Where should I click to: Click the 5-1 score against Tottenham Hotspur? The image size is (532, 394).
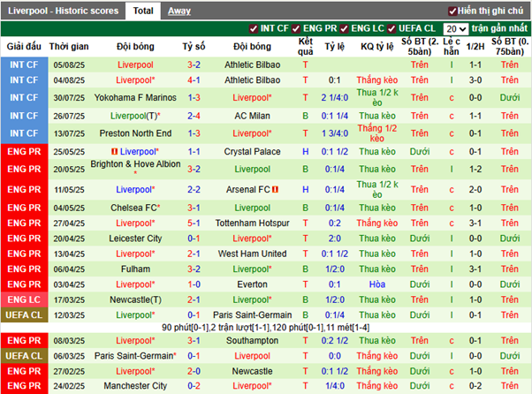pos(194,224)
